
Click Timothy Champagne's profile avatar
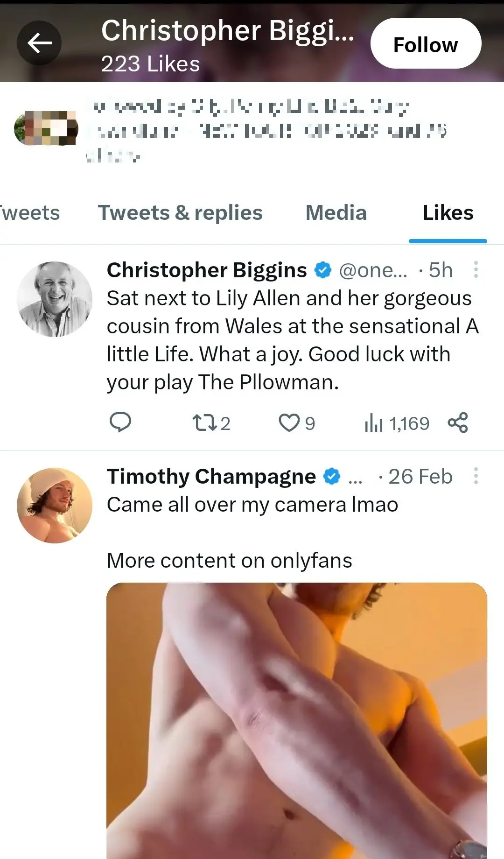click(54, 505)
